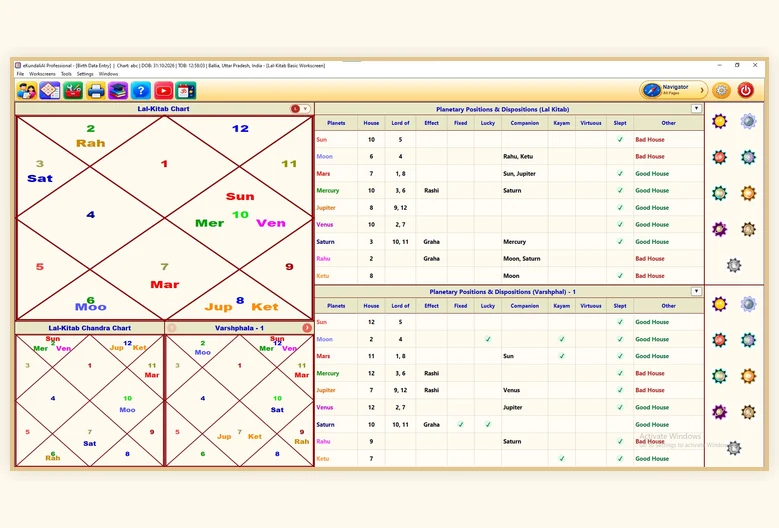This screenshot has width=779, height=528.
Task: Select red Mars gem in upper planet panel
Action: tap(719, 157)
